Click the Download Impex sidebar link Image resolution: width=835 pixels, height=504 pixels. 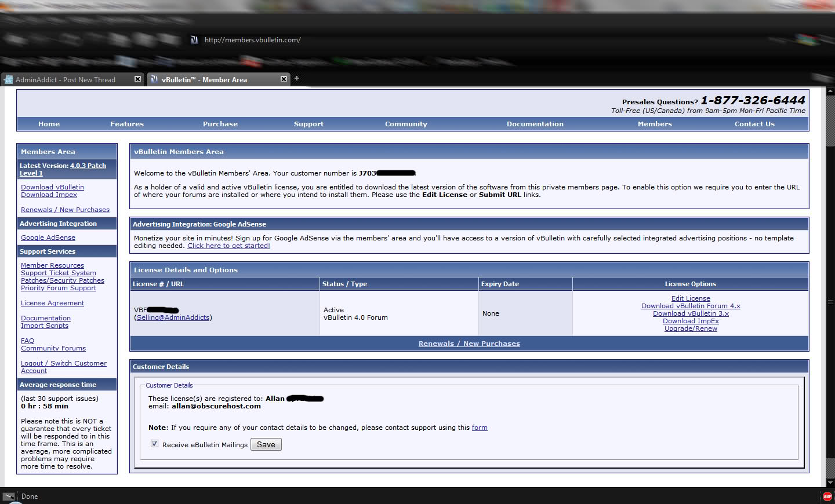pos(49,195)
